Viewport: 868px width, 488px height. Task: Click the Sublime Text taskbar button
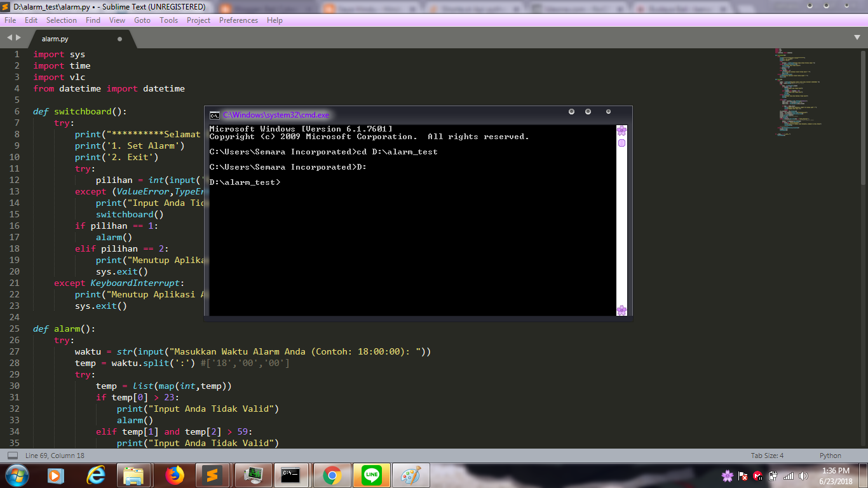pyautogui.click(x=213, y=475)
